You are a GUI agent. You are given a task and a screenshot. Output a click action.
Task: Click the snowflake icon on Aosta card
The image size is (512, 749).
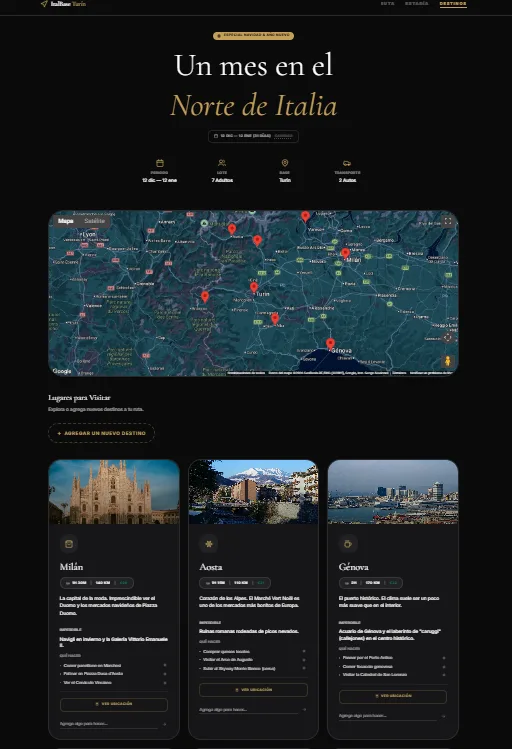coord(208,544)
